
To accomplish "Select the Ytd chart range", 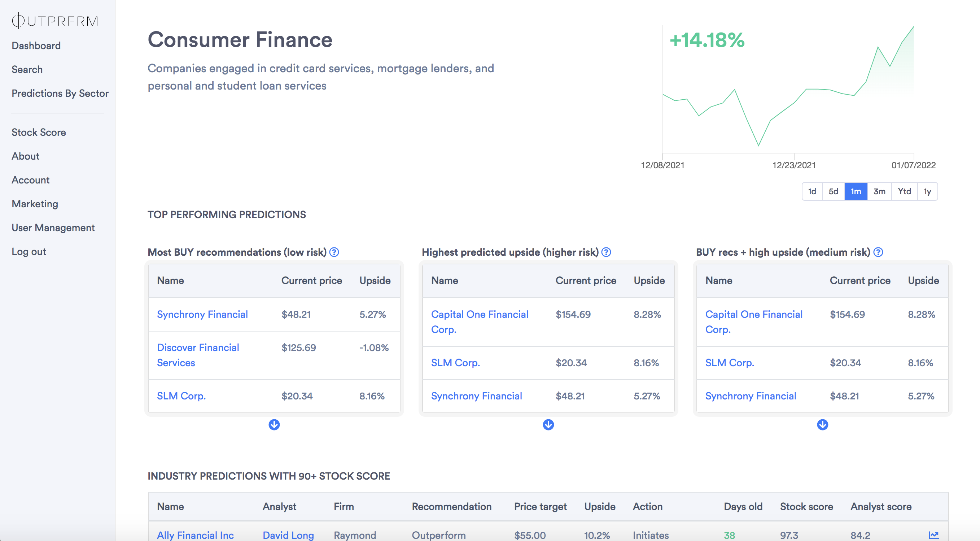I will coord(904,191).
